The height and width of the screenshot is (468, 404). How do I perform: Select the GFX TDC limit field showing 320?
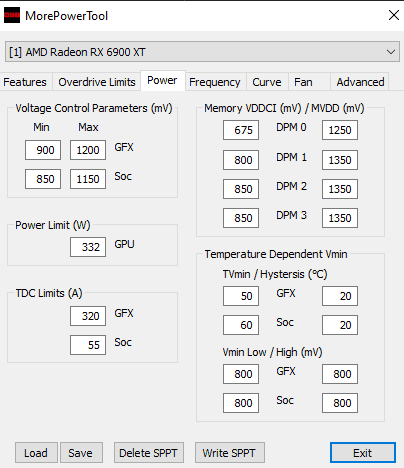point(88,316)
